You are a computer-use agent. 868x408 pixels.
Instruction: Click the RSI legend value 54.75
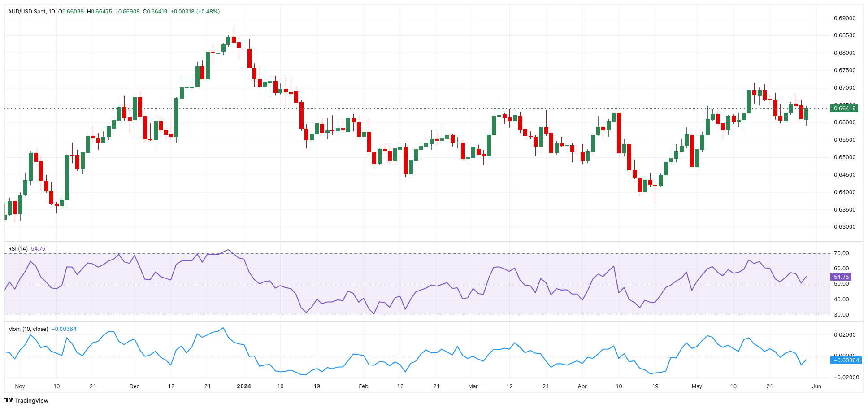pos(38,249)
